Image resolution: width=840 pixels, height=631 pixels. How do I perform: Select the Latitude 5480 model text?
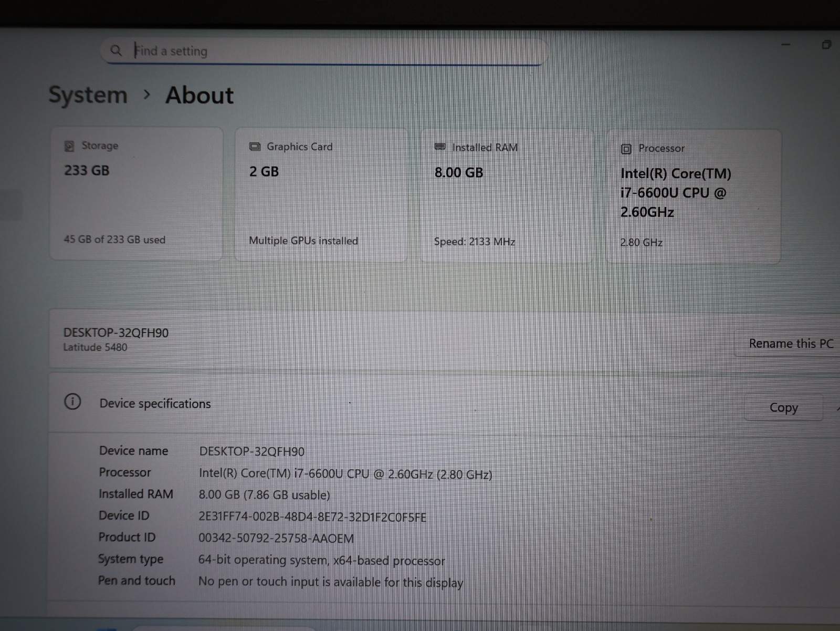click(95, 347)
